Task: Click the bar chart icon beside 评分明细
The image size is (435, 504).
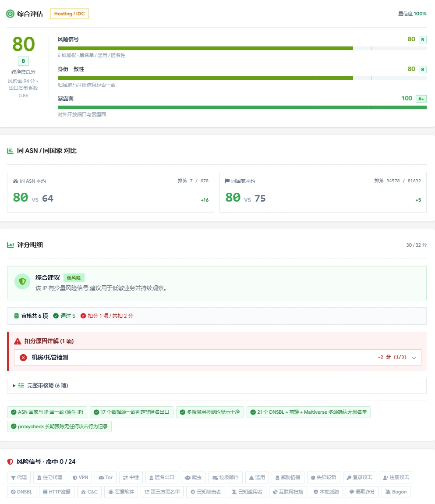Action: (x=10, y=245)
